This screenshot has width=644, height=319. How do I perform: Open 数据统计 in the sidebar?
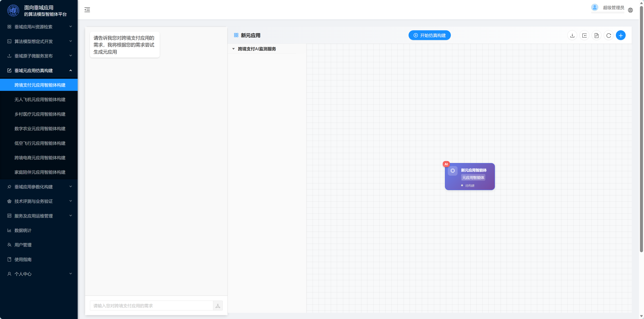pyautogui.click(x=39, y=230)
